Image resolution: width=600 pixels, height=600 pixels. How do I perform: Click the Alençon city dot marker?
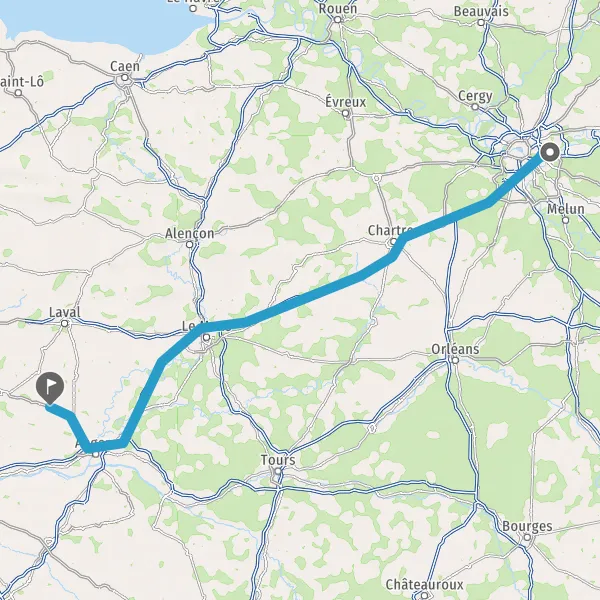tap(189, 244)
